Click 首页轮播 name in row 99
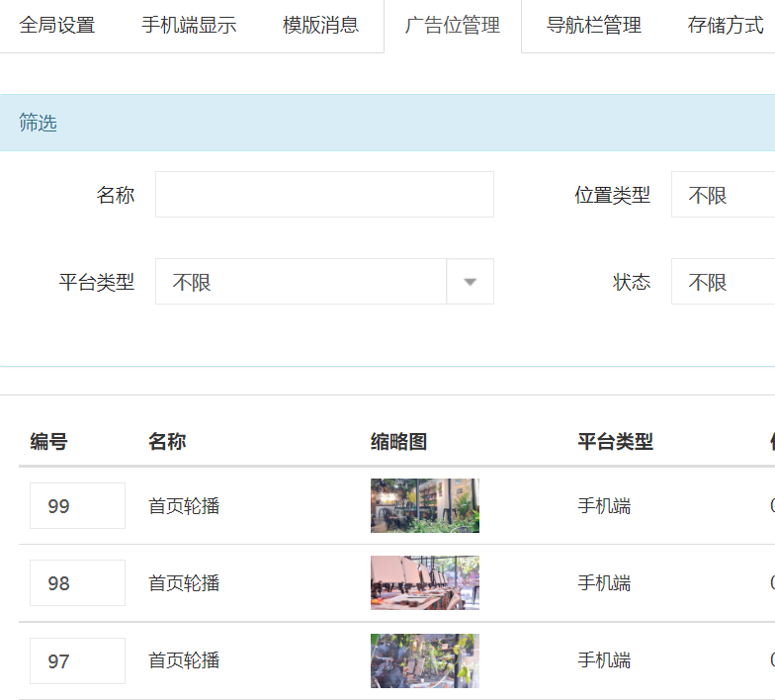Screen dimensions: 775x700 click(184, 506)
